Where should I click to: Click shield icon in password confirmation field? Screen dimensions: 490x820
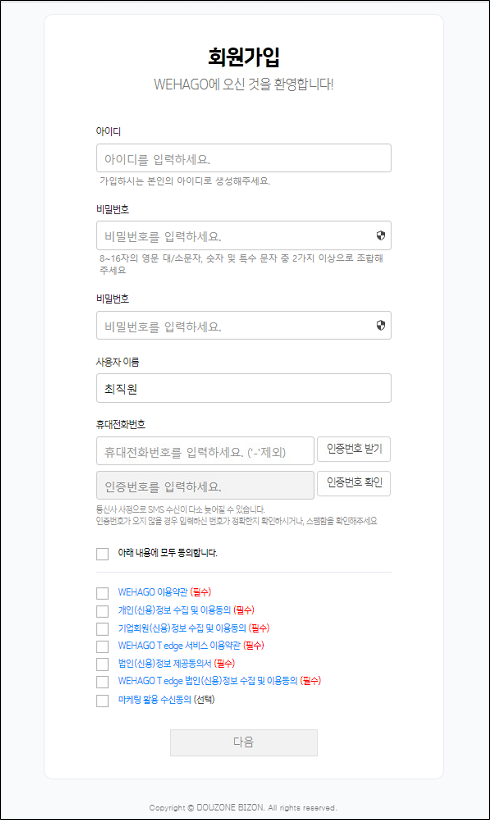381,325
